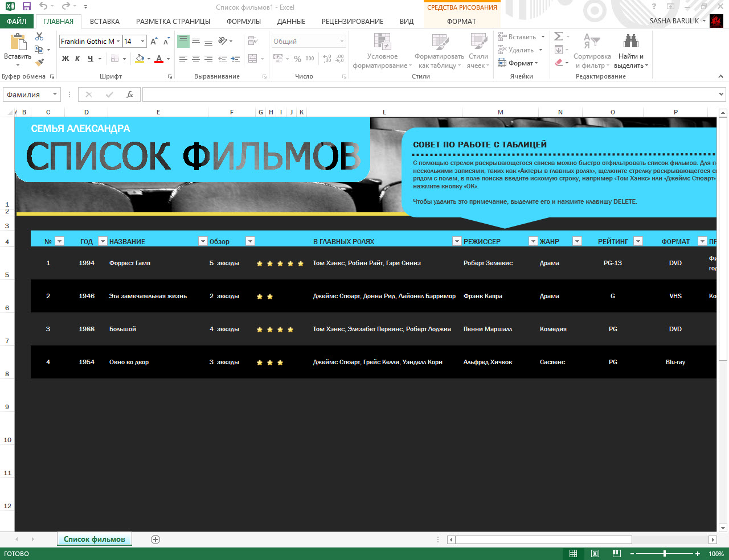Open SASHA BARULIK account menu
Screen dimensions: 729x560
(x=677, y=21)
